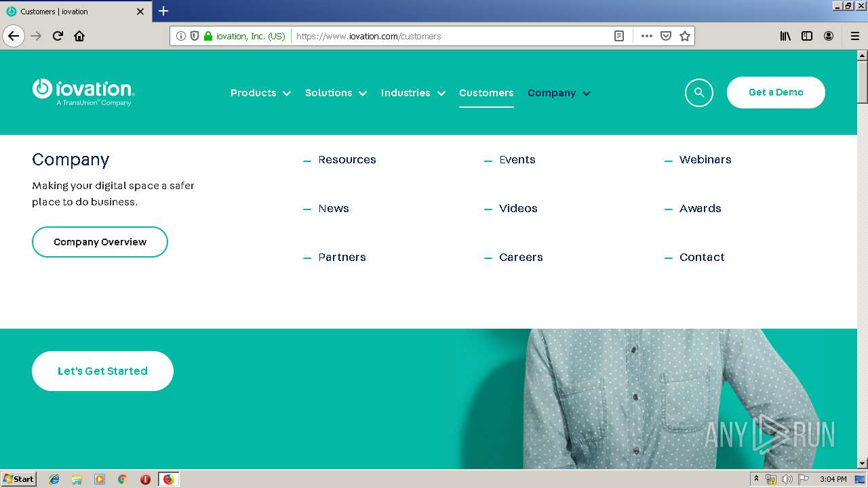Click the green padlock security icon
The width and height of the screenshot is (868, 488).
[x=208, y=36]
